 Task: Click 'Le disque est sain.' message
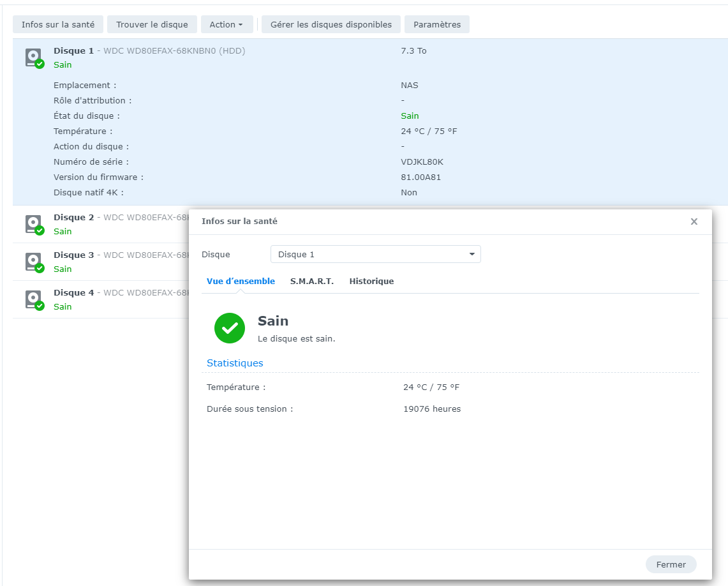point(296,338)
